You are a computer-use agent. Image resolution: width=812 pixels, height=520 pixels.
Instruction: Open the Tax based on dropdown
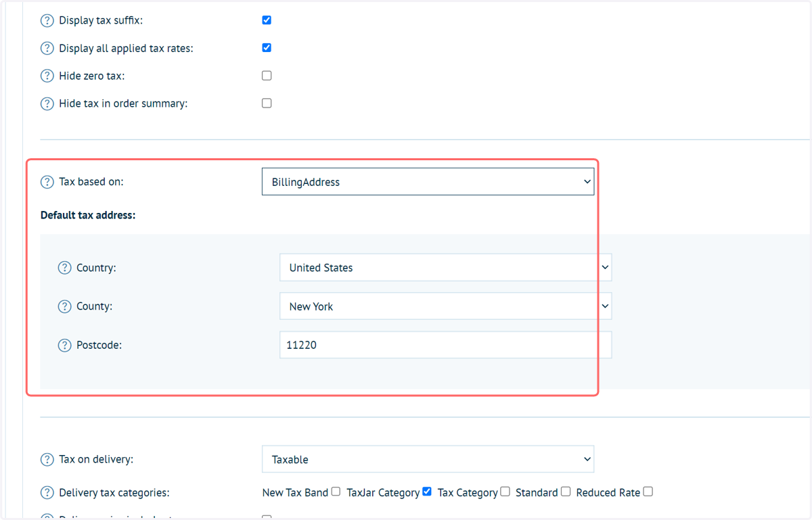point(428,182)
